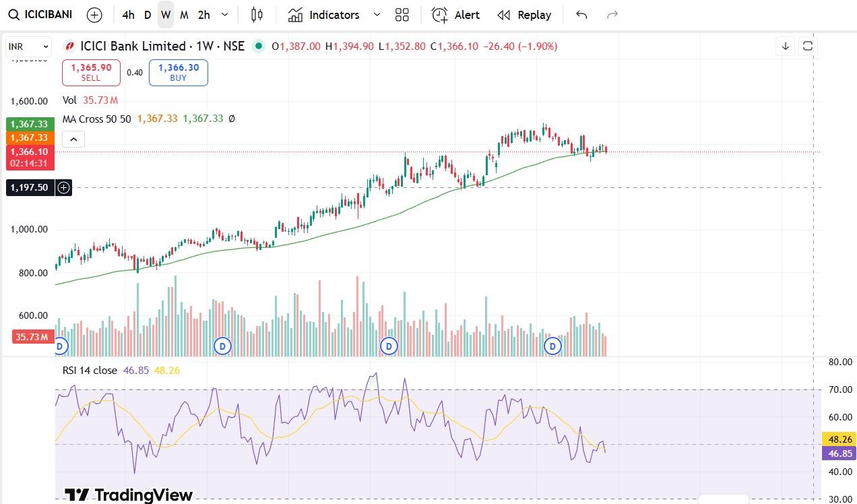Select the 4h timeframe
The image size is (857, 504).
pos(128,15)
